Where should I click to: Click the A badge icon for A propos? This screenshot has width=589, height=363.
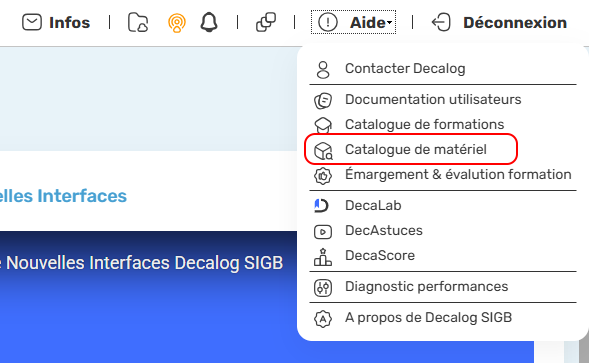point(323,319)
